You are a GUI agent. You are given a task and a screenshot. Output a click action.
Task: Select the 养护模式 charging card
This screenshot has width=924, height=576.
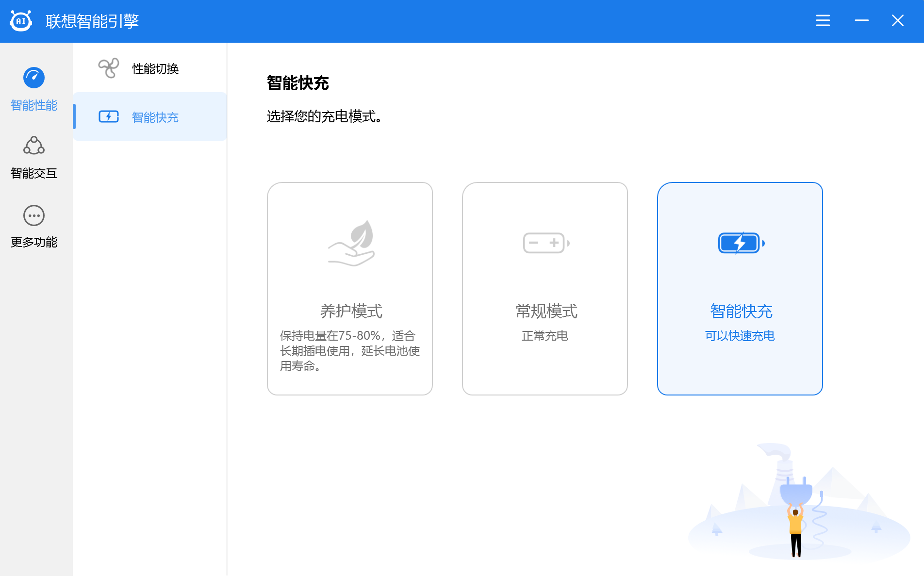[x=350, y=289]
